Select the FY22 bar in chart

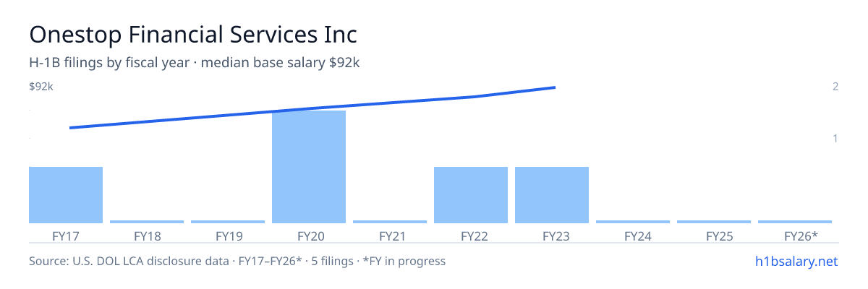tap(471, 195)
